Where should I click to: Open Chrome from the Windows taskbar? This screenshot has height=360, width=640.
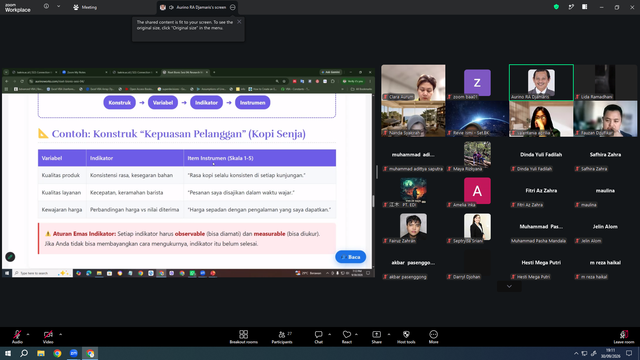(x=57, y=353)
